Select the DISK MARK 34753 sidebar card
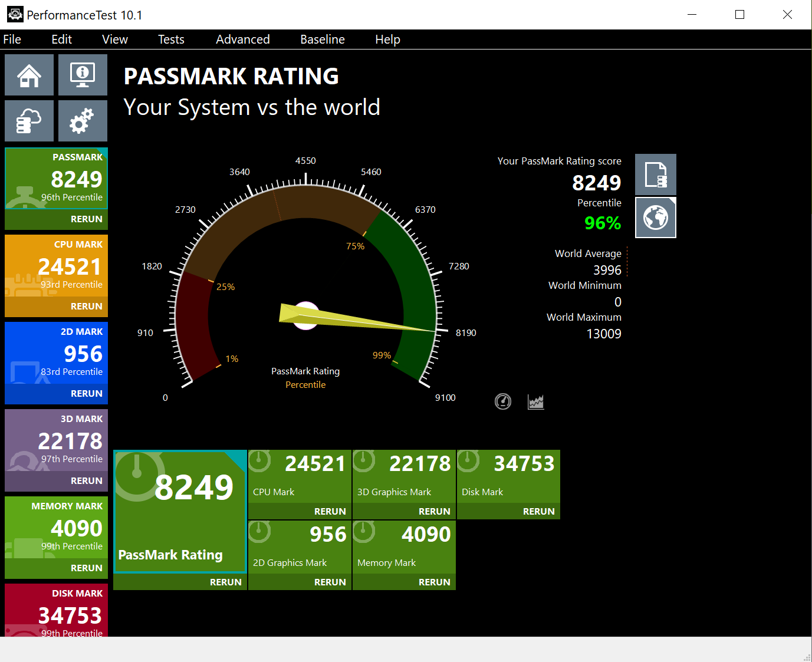 [56, 610]
